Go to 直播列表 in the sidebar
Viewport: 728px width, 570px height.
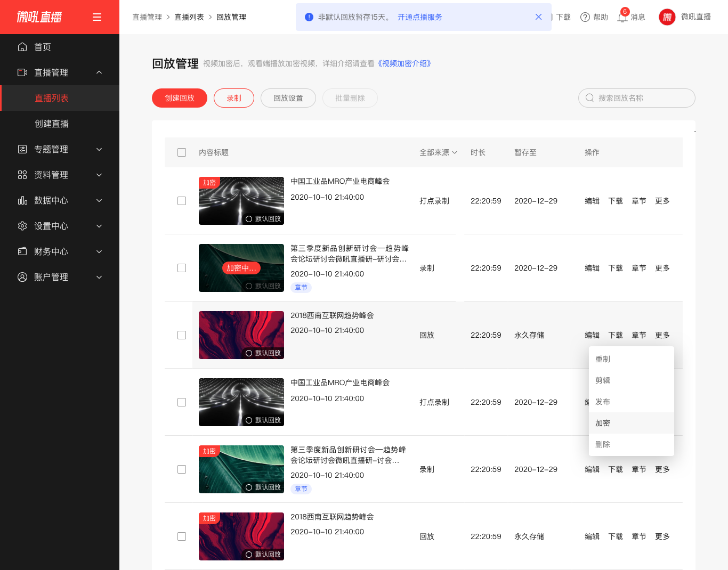[x=60, y=98]
